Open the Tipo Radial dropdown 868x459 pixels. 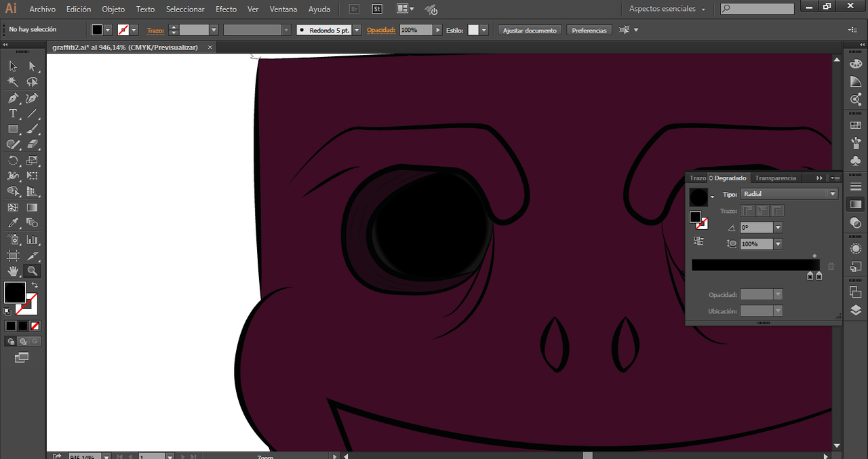pos(789,194)
